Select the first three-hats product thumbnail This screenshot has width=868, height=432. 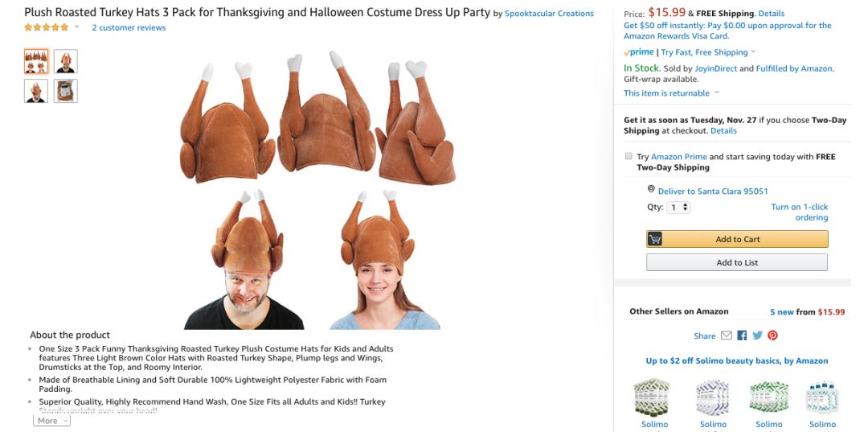[36, 61]
